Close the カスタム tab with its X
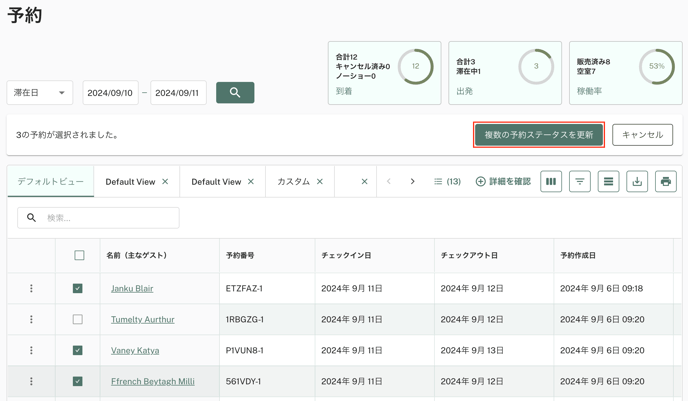Viewport: 688px width, 401px height. 320,182
